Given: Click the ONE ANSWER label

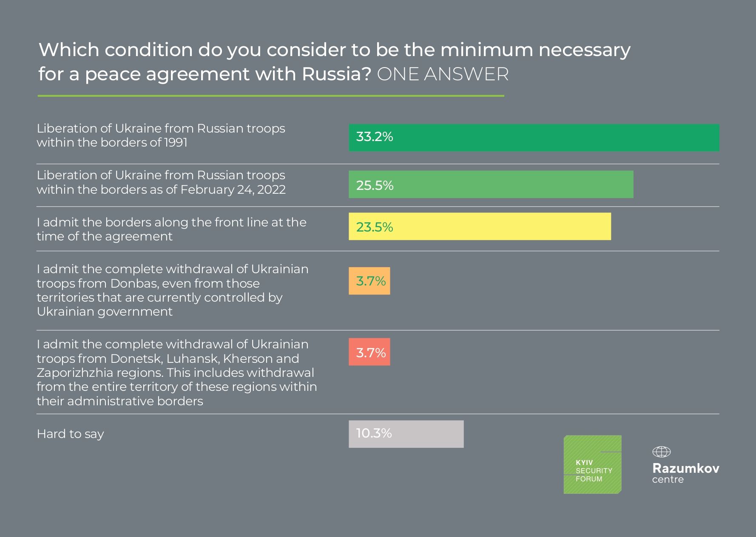Looking at the screenshot, I should 443,74.
